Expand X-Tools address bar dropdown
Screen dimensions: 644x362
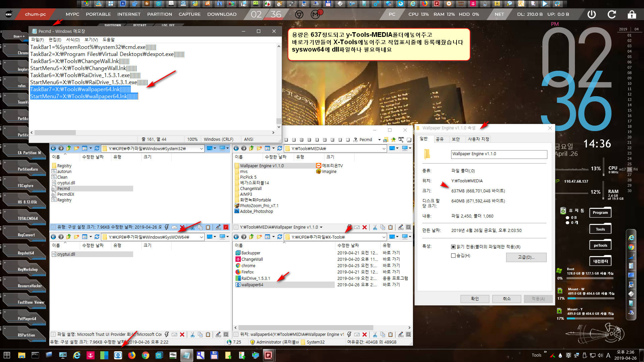[x=384, y=237]
